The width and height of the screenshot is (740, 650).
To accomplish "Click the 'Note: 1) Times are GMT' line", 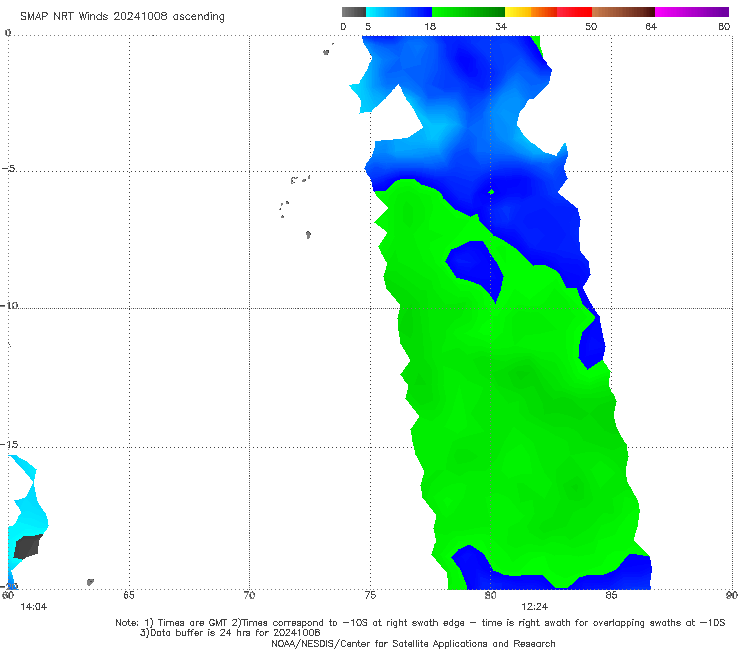I will coord(420,623).
